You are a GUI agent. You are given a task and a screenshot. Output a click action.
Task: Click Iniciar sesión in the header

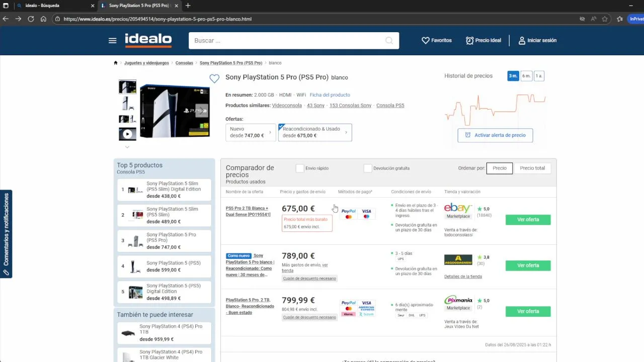point(537,40)
